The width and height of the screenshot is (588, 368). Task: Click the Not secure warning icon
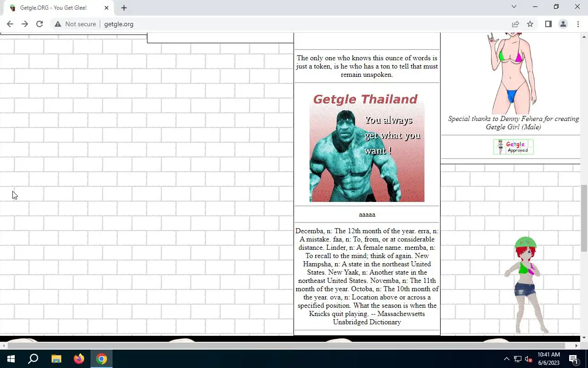[58, 24]
